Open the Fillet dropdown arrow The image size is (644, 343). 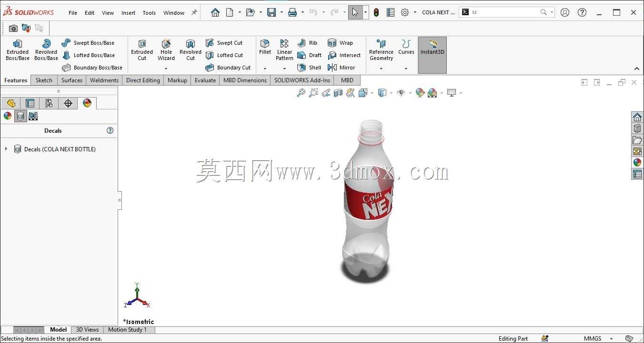click(265, 69)
